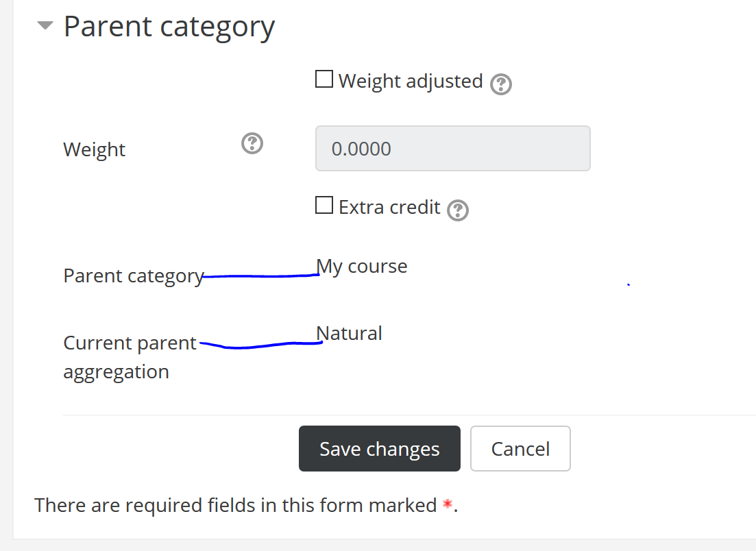This screenshot has width=756, height=551.
Task: Select the Natural aggregation value
Action: (349, 333)
